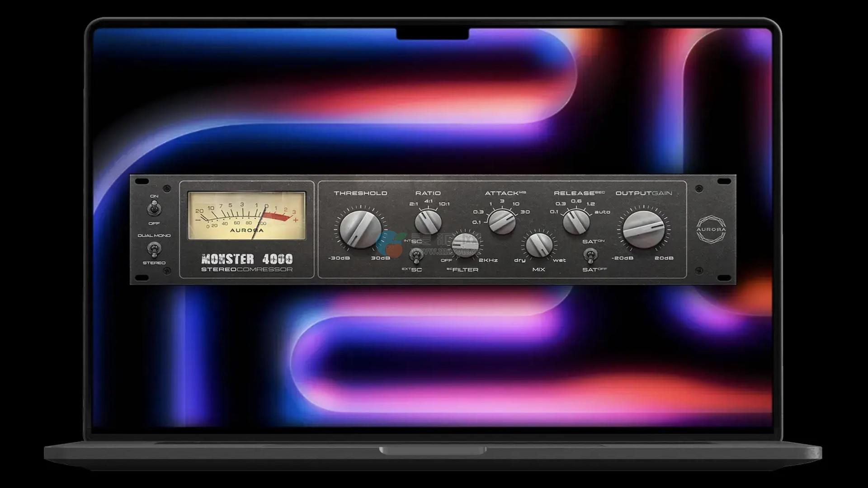
Task: Click the VU gain reduction meter
Action: [x=247, y=216]
